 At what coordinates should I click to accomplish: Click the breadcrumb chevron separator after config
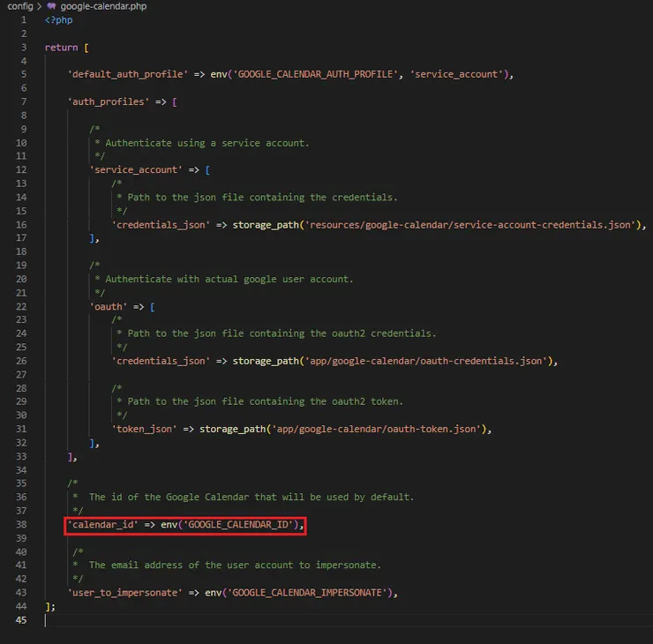click(x=39, y=6)
